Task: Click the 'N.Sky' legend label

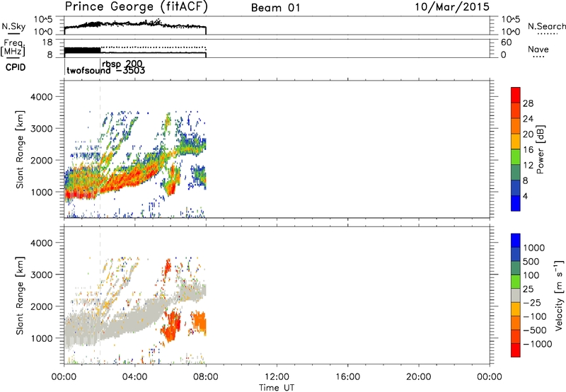Action: pos(13,26)
